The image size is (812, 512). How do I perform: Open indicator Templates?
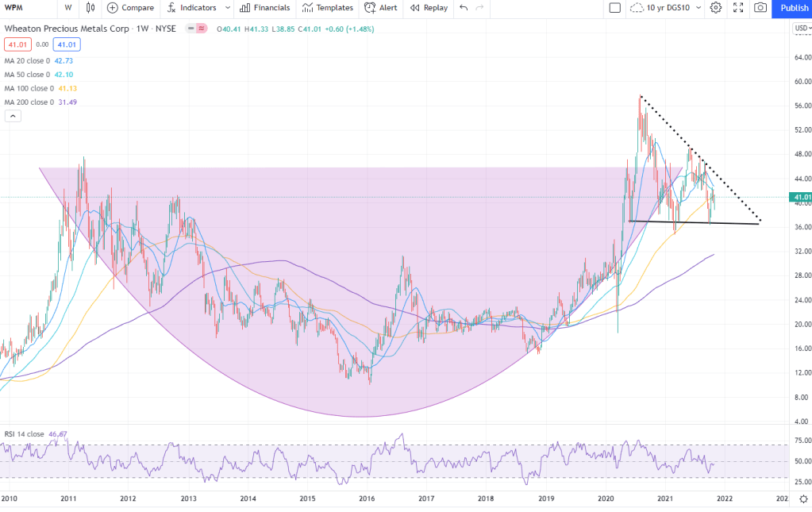coord(328,8)
